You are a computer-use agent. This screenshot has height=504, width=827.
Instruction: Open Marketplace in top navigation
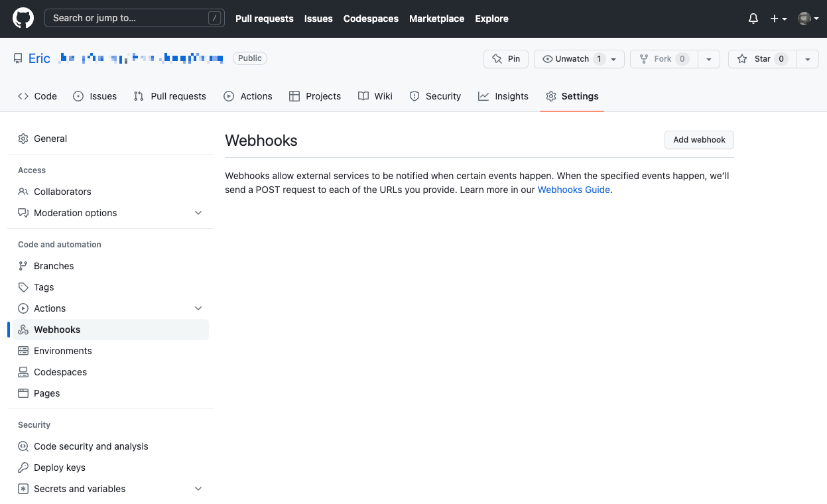[437, 19]
